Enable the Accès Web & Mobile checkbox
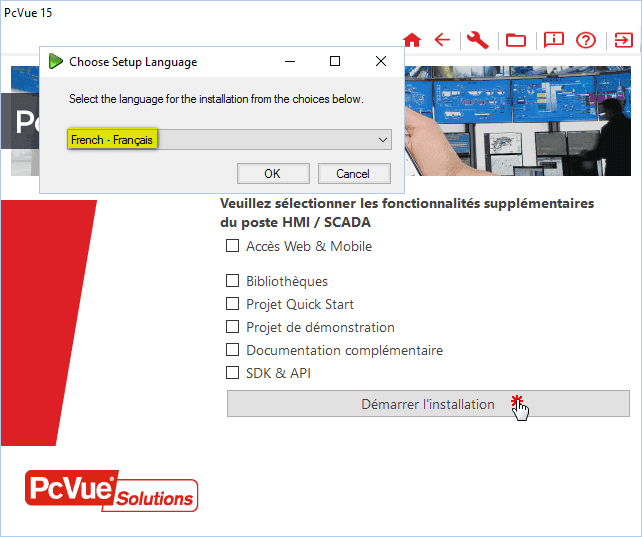The height and width of the screenshot is (537, 642). coord(232,246)
